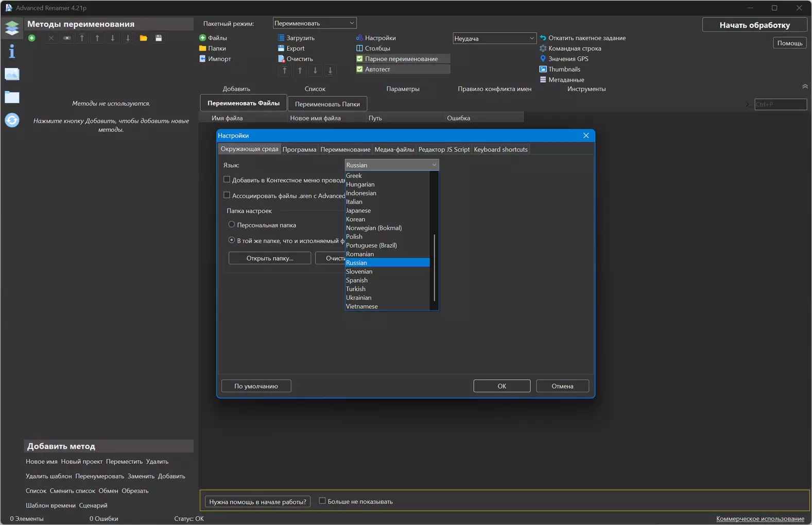
Task: Click the Начать обработку button
Action: click(754, 25)
